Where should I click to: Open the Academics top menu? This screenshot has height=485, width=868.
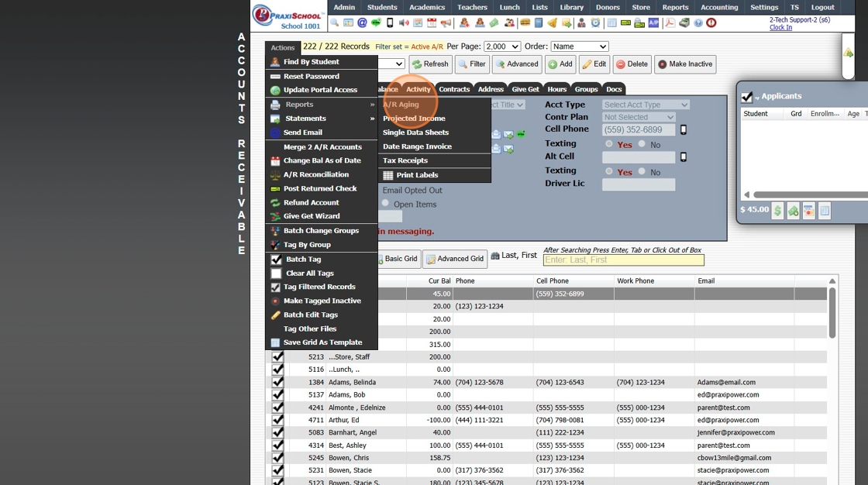[427, 7]
